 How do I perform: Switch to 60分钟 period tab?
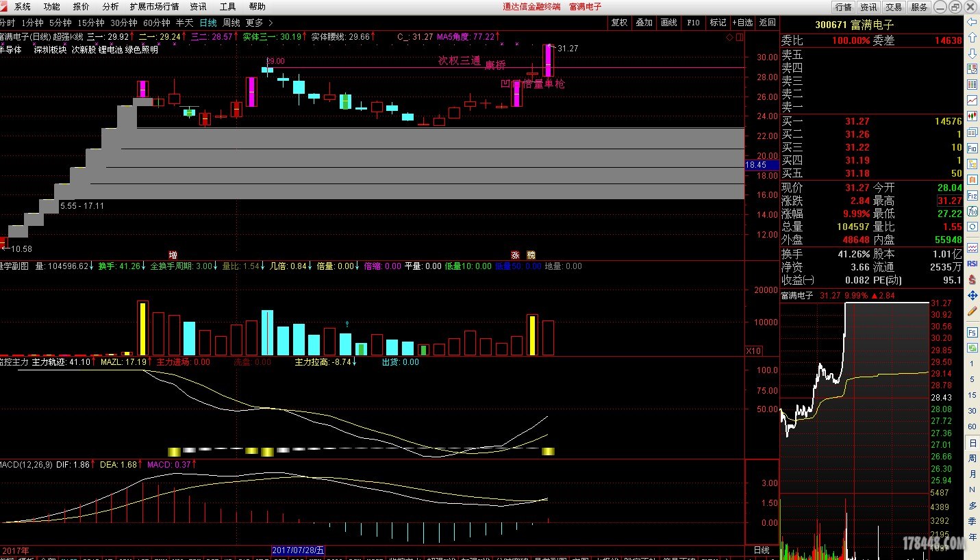point(156,23)
